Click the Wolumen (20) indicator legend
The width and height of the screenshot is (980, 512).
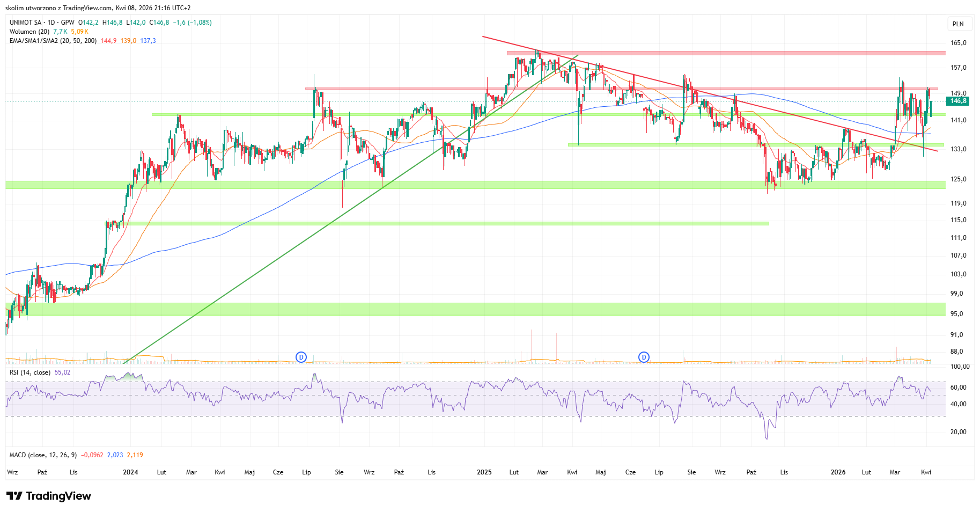[x=30, y=32]
